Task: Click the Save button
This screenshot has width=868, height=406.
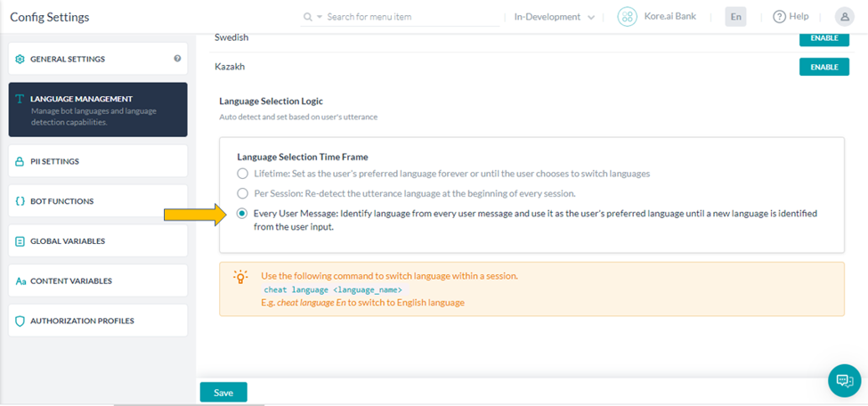Action: (x=223, y=392)
